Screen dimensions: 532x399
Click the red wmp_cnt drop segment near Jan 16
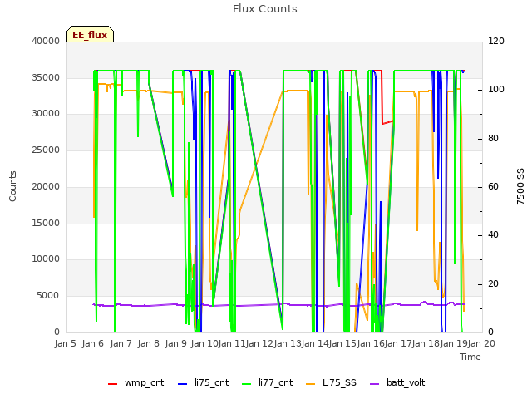pyautogui.click(x=382, y=98)
